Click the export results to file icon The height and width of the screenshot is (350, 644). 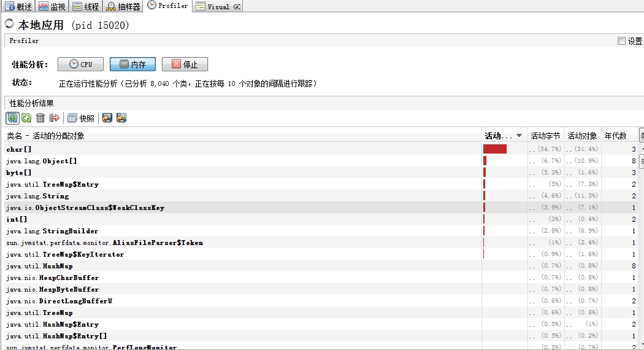107,118
